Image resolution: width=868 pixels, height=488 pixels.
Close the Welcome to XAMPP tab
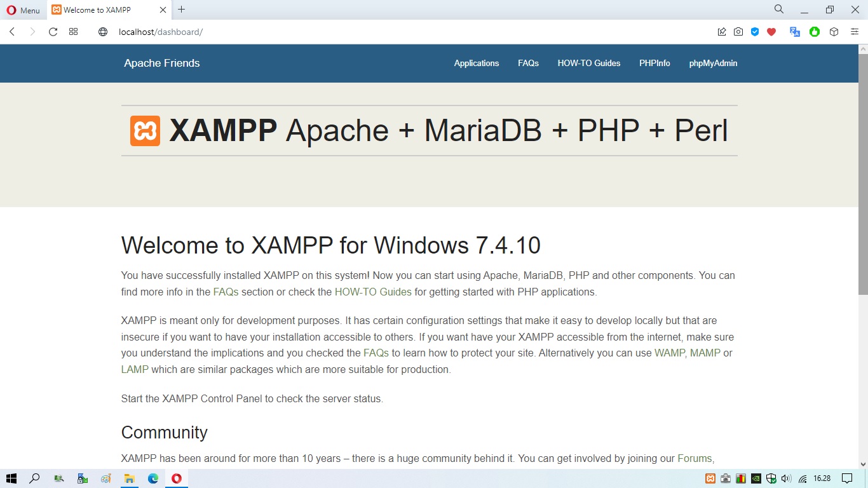click(163, 10)
